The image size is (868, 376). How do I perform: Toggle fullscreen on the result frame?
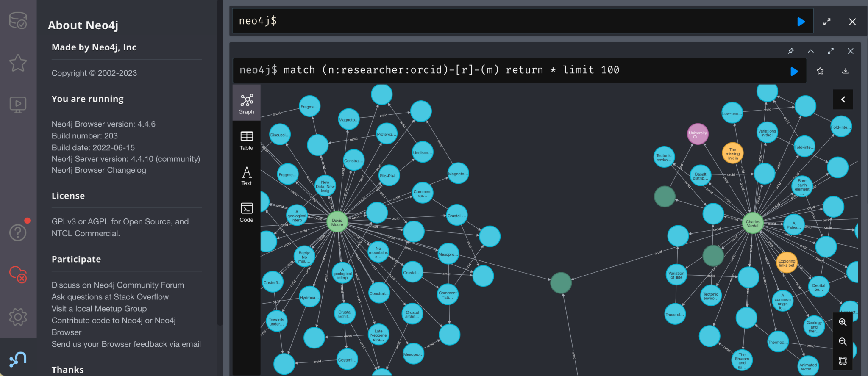point(831,51)
